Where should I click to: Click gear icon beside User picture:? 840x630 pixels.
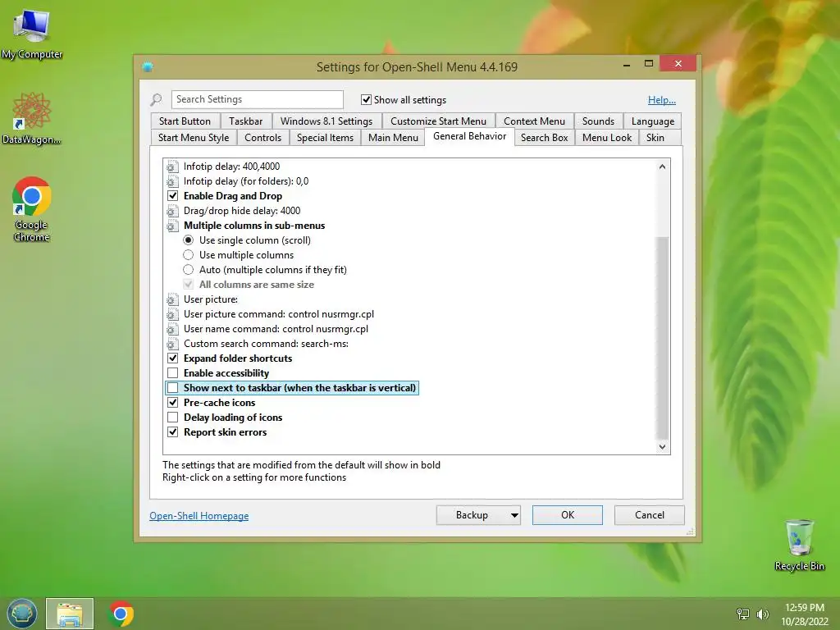point(172,299)
